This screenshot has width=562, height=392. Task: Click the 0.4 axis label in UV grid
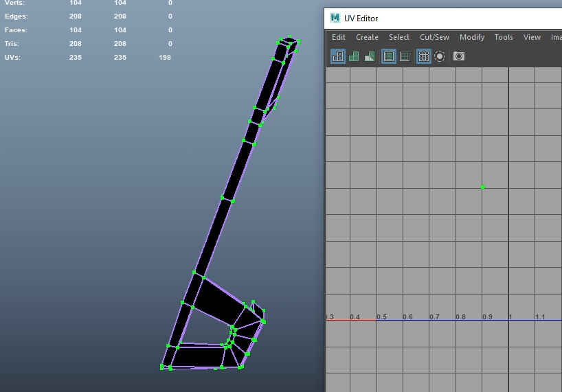click(355, 316)
